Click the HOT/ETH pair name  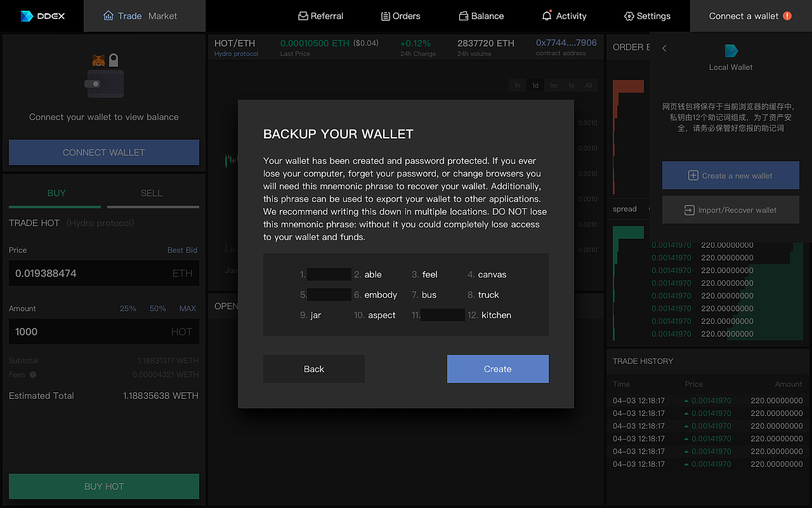click(235, 43)
